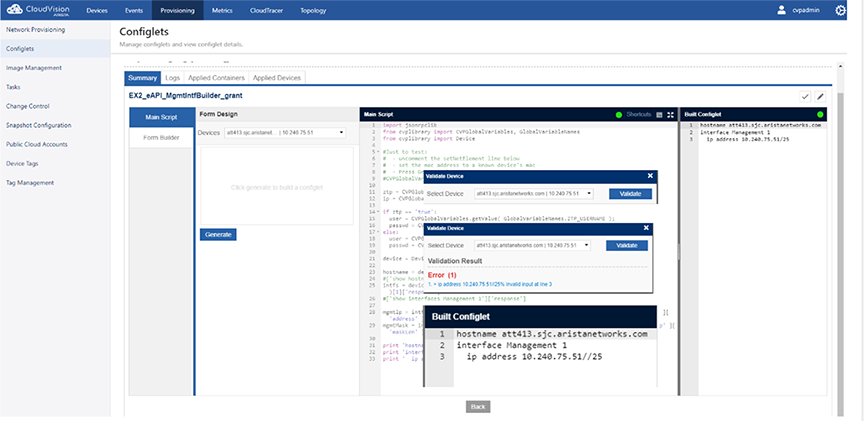Image resolution: width=864 pixels, height=421 pixels.
Task: Click the validate checkmark icon above the editor
Action: point(805,96)
